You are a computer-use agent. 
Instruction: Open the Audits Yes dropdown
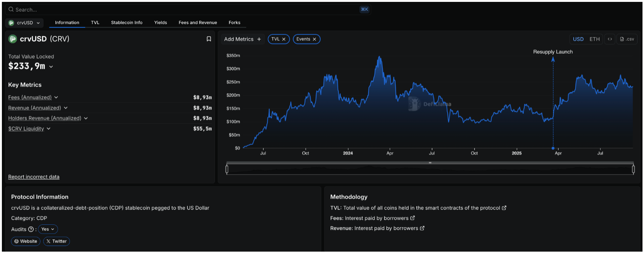click(x=48, y=229)
